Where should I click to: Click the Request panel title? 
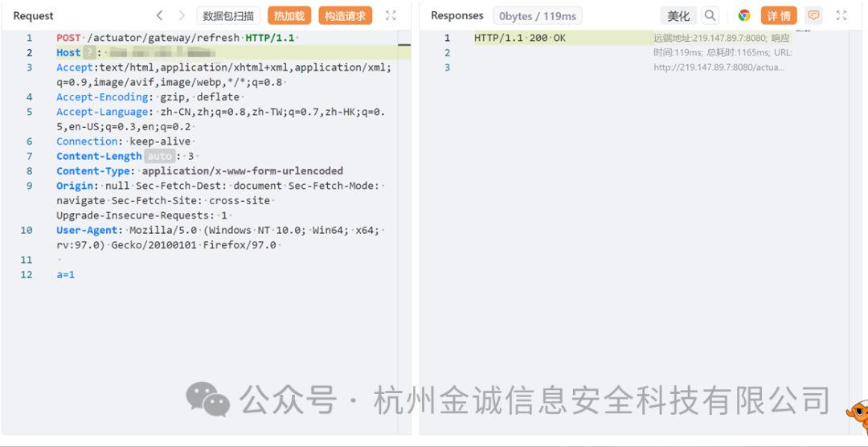point(32,16)
